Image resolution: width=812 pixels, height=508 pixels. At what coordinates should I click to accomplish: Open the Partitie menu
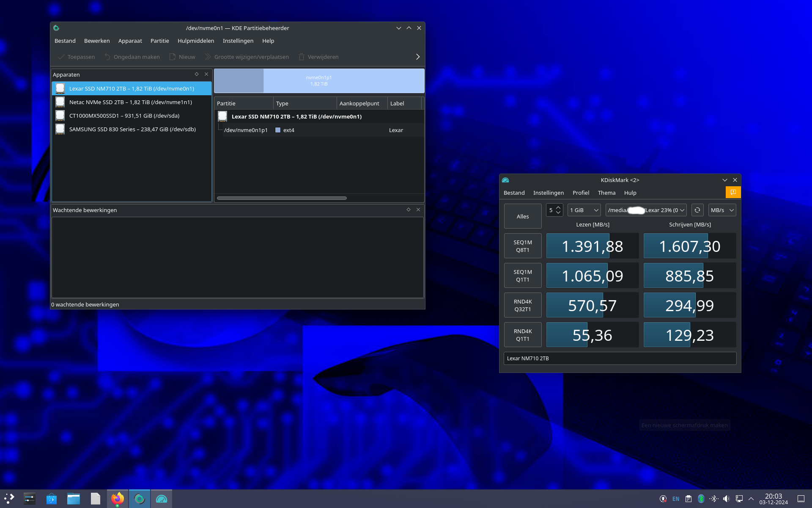pos(160,41)
